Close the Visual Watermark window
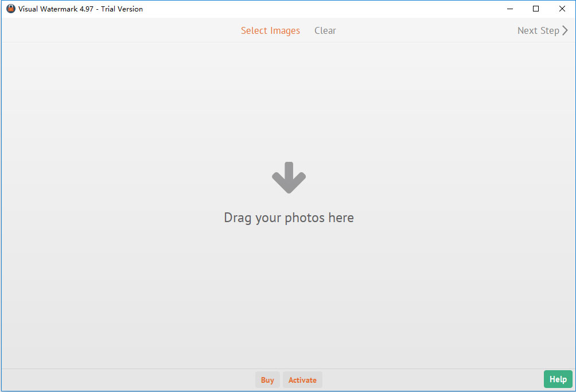This screenshot has width=576, height=392. [x=562, y=9]
